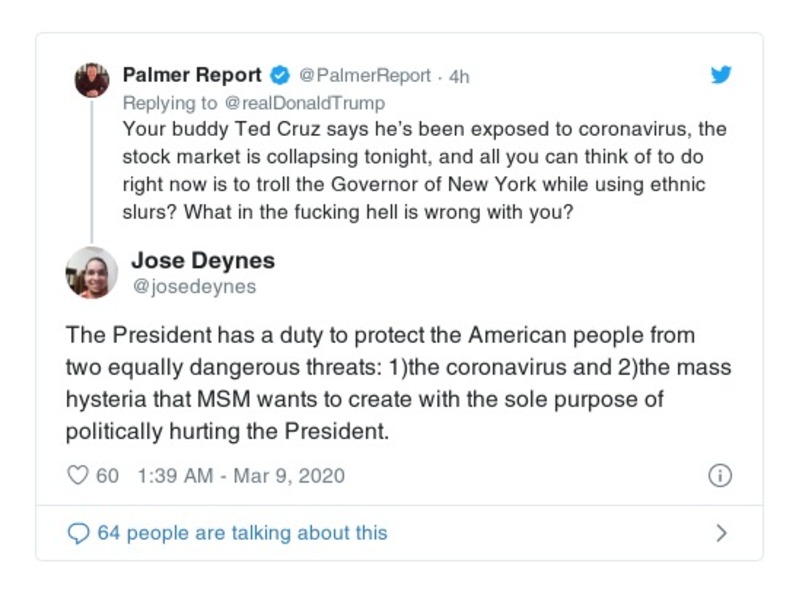
Task: Click Palmer Report's verified badge
Action: point(280,76)
